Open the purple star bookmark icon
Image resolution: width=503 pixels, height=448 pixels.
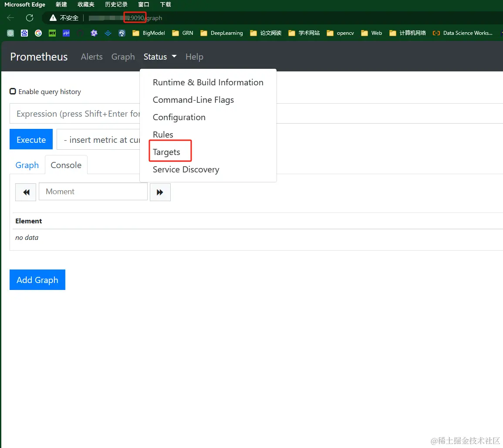pos(94,33)
